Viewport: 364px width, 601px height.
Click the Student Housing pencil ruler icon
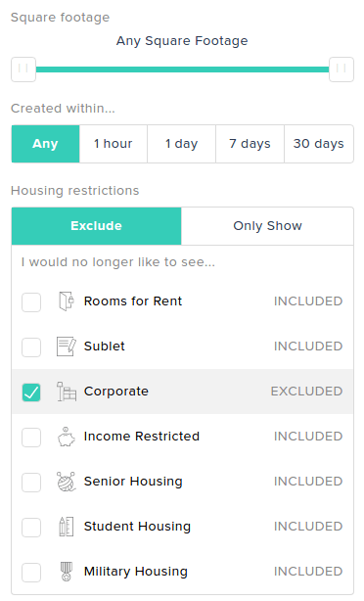click(67, 527)
